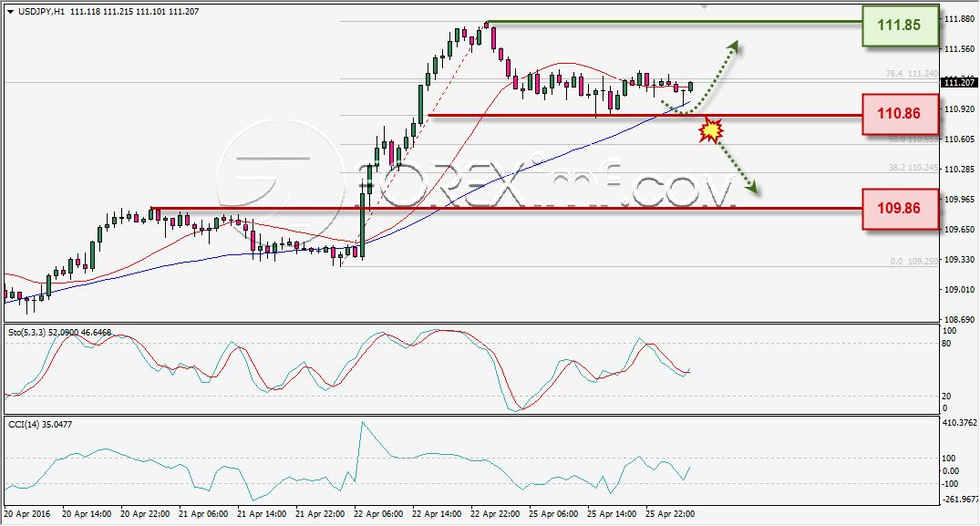Click the 25 Apr 14:00 time label
The height and width of the screenshot is (526, 980).
coord(612,513)
